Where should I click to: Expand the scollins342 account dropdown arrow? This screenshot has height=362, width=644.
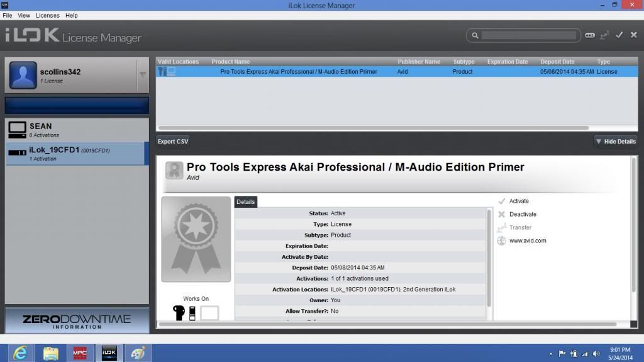(x=143, y=75)
